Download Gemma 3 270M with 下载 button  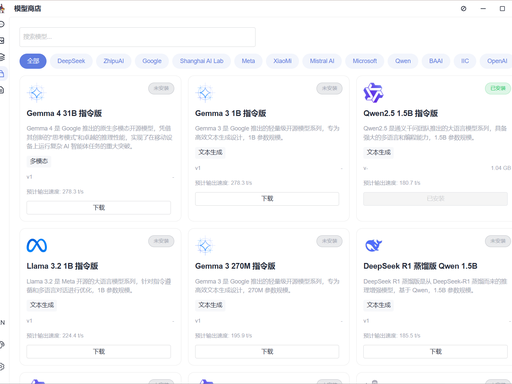click(267, 351)
